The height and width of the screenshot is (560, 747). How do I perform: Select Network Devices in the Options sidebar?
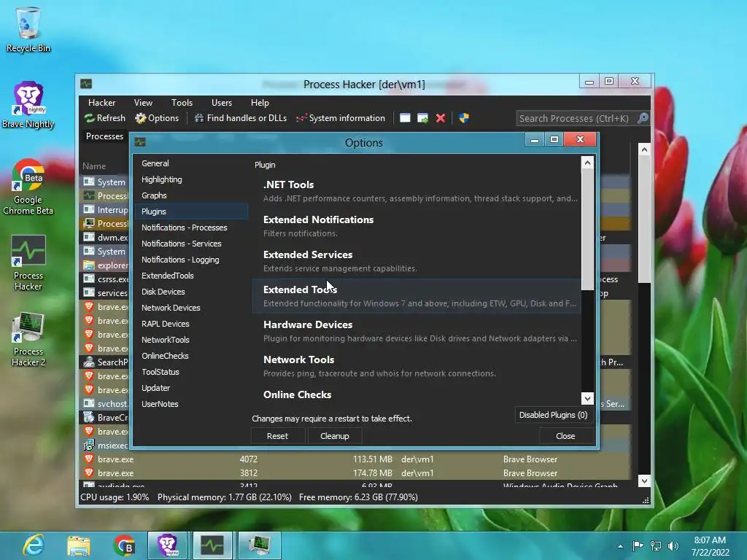point(192,308)
